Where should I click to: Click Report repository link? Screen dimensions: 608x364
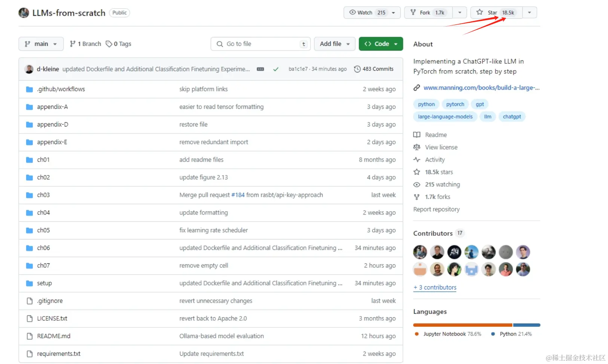(x=436, y=209)
